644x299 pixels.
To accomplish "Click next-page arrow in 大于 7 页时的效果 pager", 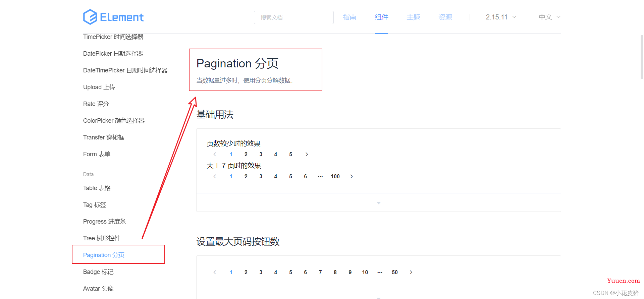I will point(352,176).
